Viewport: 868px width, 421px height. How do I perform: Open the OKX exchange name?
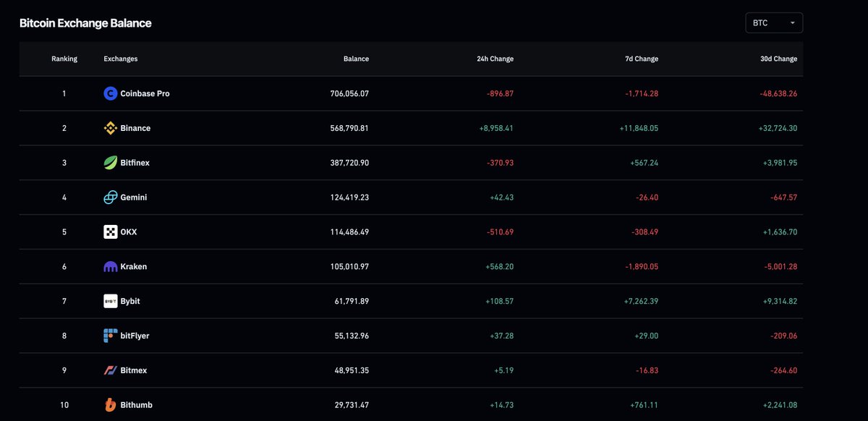pos(129,232)
